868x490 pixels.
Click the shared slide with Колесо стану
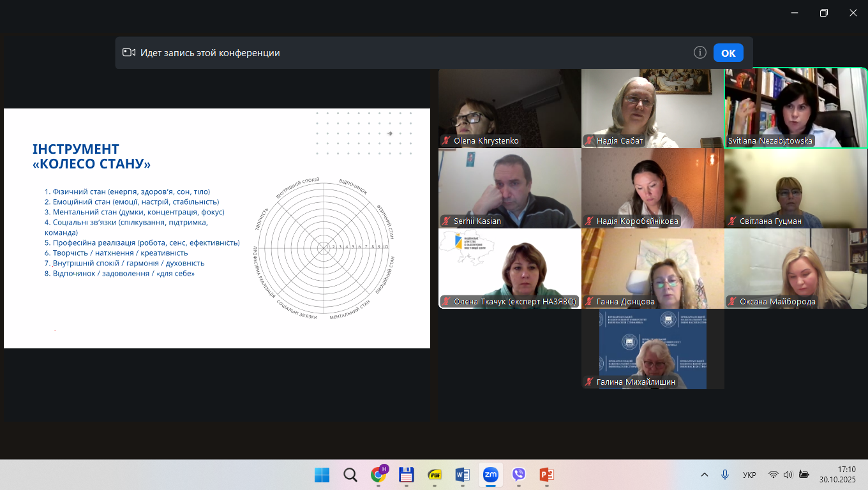(x=217, y=228)
